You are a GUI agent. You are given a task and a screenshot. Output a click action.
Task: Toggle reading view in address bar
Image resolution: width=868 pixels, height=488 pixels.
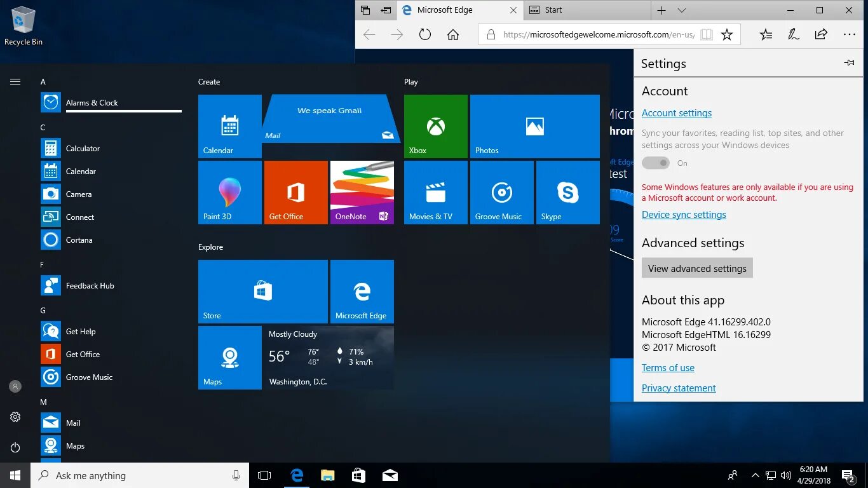tap(707, 35)
